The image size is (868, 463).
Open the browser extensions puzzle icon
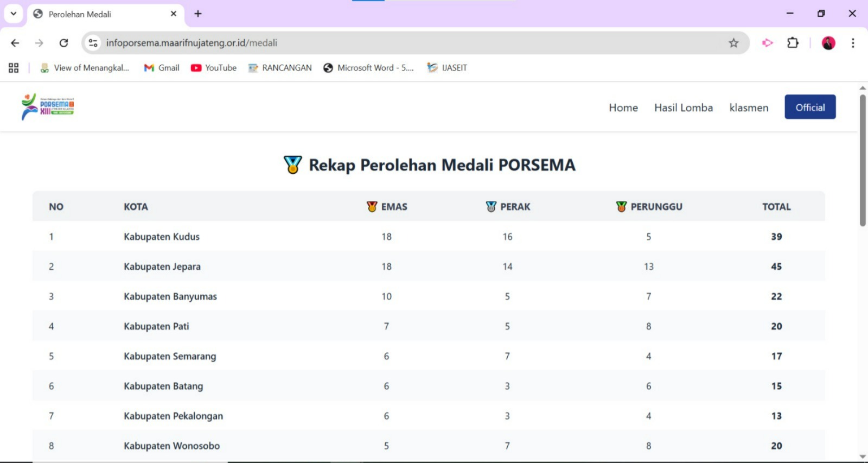point(793,43)
